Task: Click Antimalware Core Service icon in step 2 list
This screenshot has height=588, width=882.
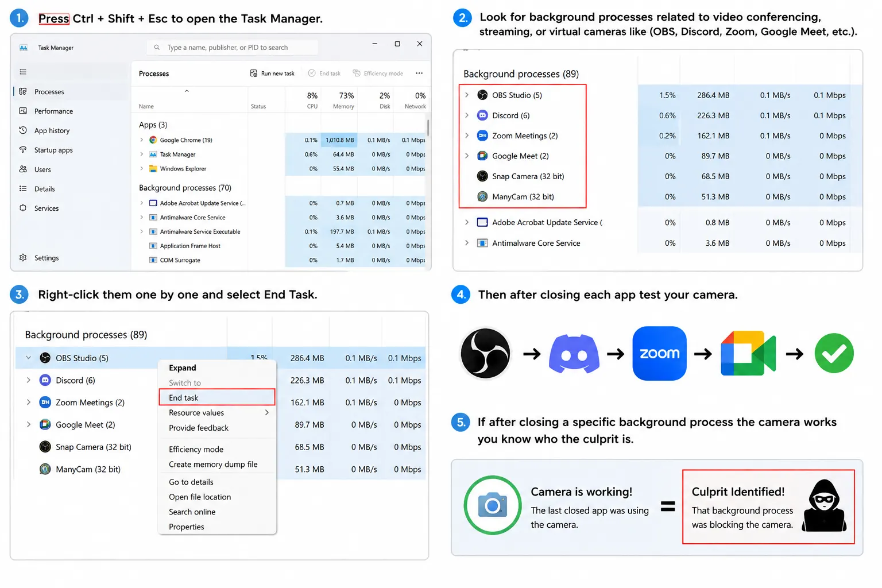Action: coord(482,243)
